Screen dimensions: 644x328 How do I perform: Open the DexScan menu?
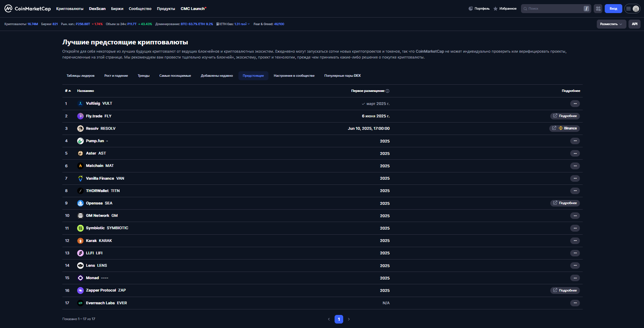97,9
